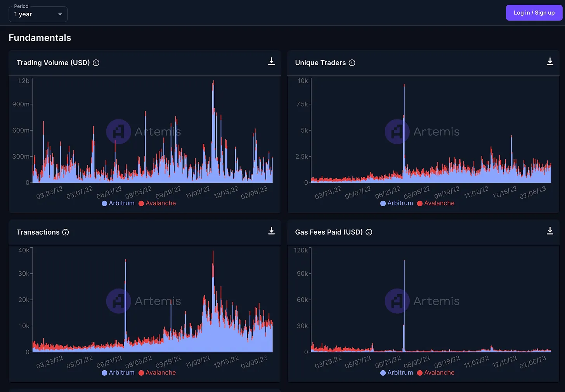Click the 1.2b axis label in Trading Volume
The image size is (565, 392).
(23, 81)
